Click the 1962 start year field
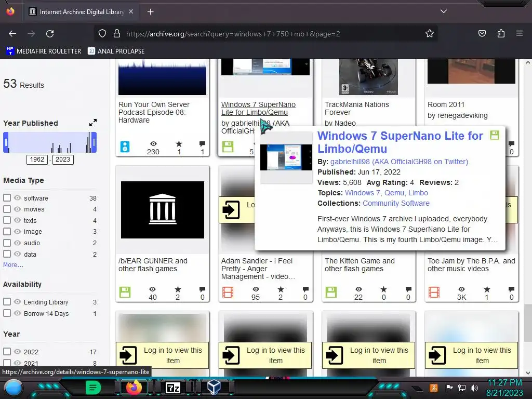532x399 pixels. point(37,159)
